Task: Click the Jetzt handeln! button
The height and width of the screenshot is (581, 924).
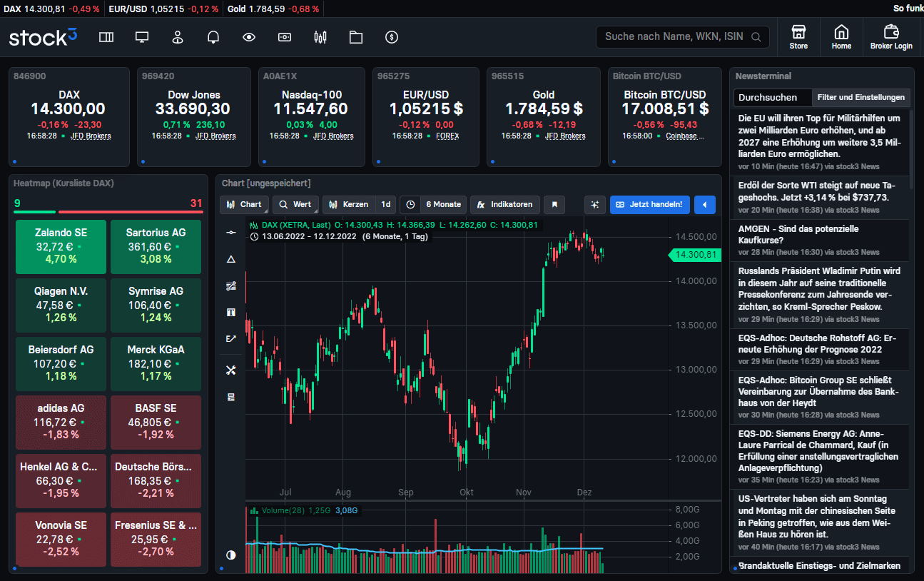Action: 650,205
